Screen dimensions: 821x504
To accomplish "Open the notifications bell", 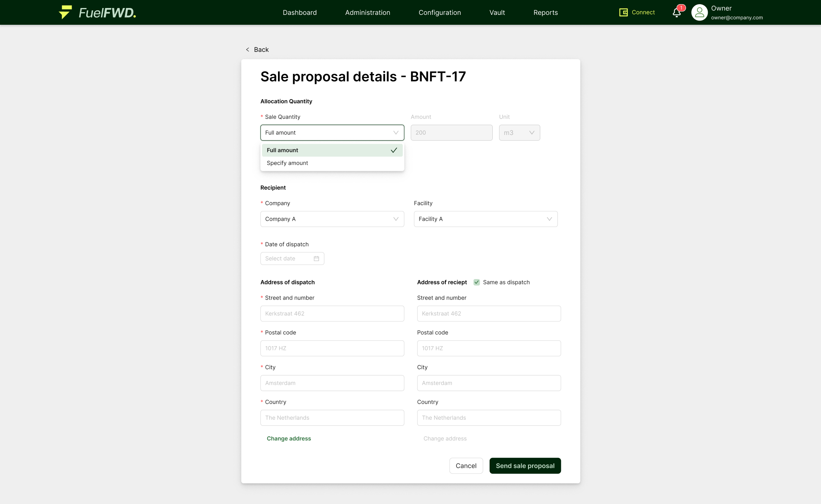I will click(x=676, y=13).
